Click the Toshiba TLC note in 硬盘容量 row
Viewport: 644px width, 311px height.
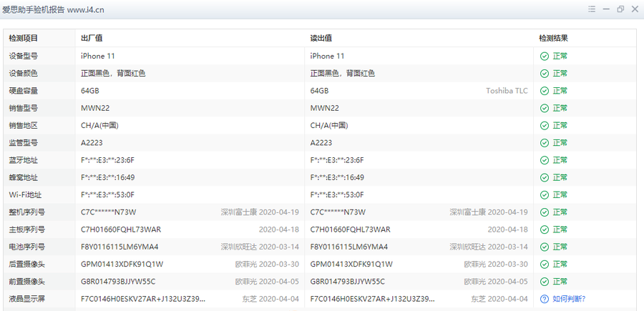tap(507, 91)
